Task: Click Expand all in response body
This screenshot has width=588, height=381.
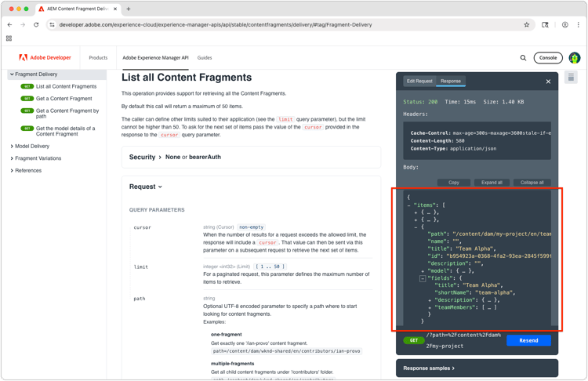Action: click(492, 183)
